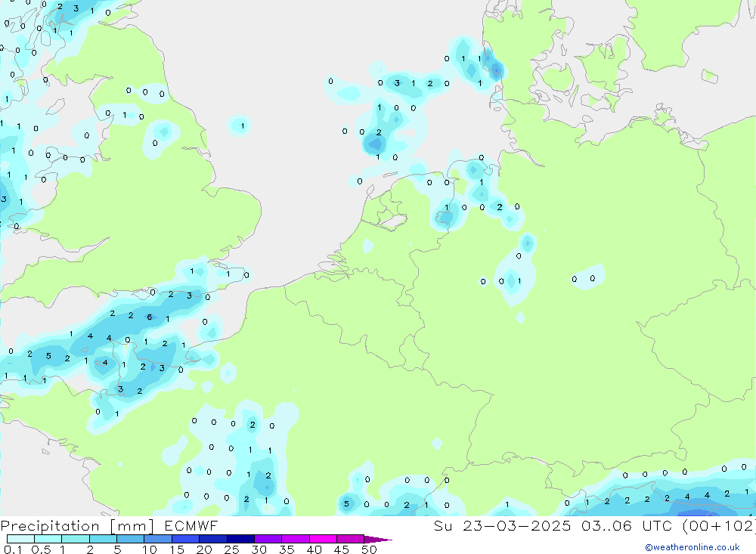Screen dimensions: 756x554
Task: Click the '03..06 UTC' time text
Action: pyautogui.click(x=627, y=525)
